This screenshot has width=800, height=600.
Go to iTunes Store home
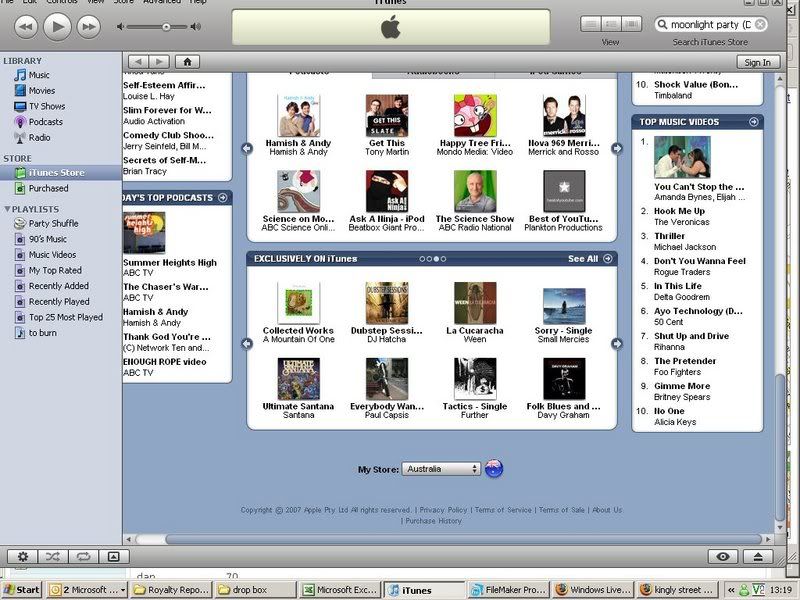point(187,62)
